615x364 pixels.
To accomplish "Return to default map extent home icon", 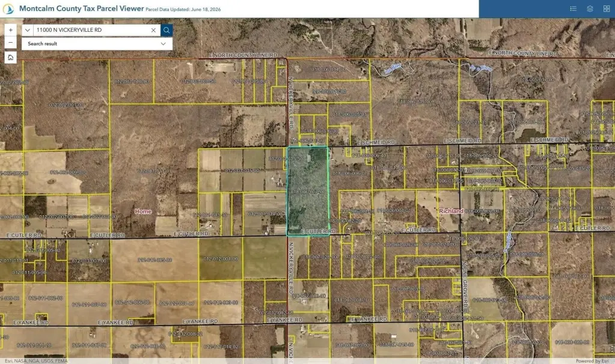I will coord(11,58).
